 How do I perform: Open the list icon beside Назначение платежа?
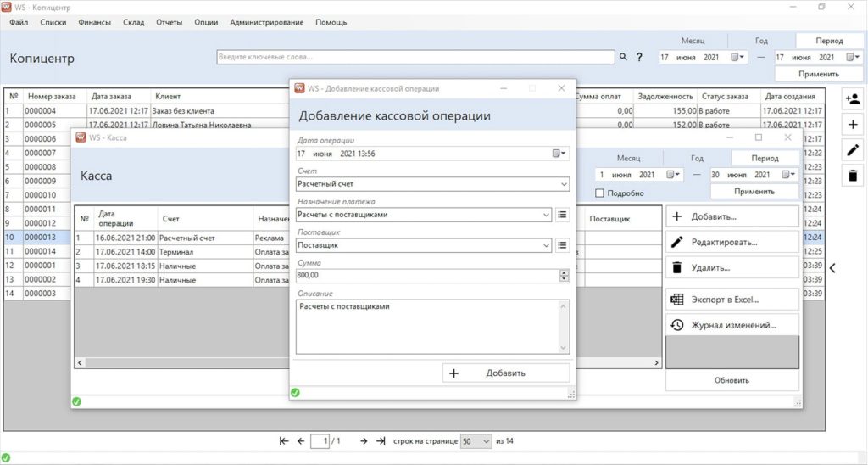pyautogui.click(x=562, y=215)
